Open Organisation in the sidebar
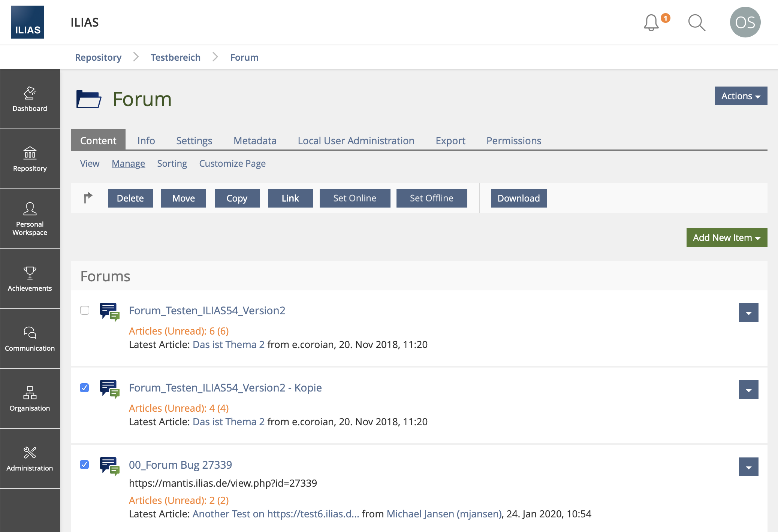This screenshot has width=778, height=532. [x=30, y=399]
